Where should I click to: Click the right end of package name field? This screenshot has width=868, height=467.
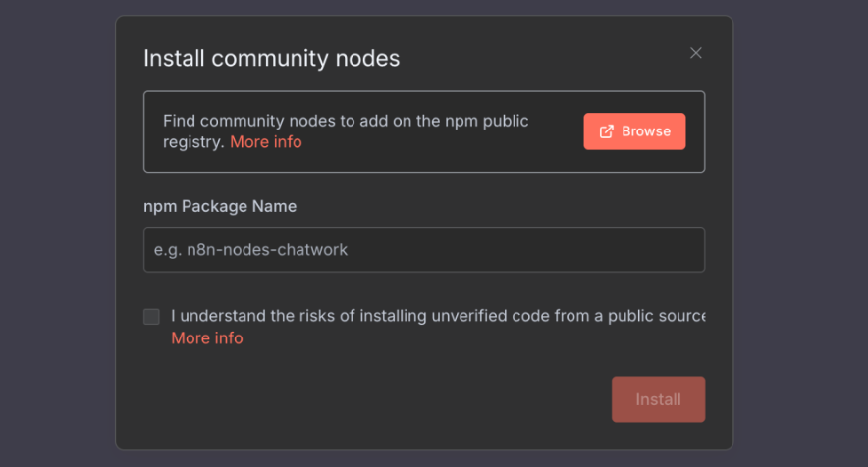(687, 250)
